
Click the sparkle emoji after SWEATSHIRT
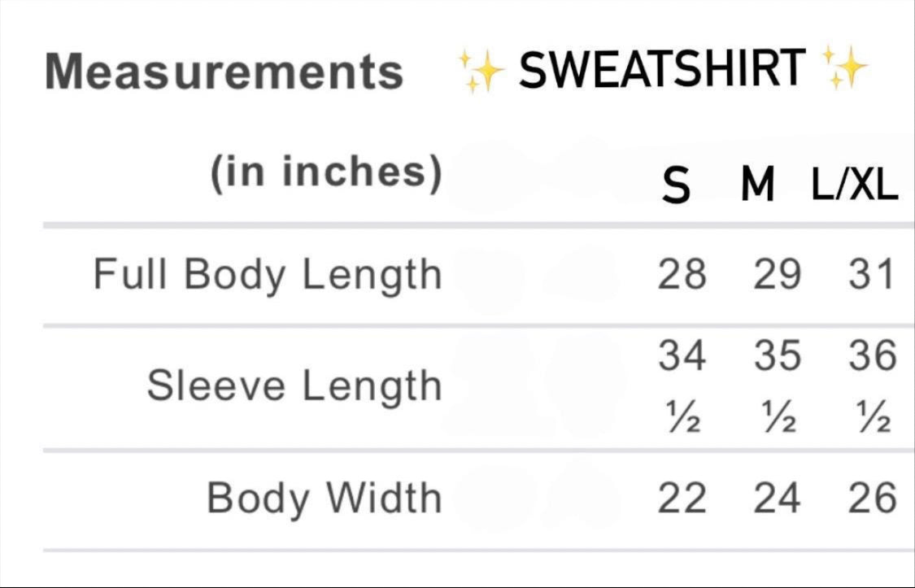(845, 67)
